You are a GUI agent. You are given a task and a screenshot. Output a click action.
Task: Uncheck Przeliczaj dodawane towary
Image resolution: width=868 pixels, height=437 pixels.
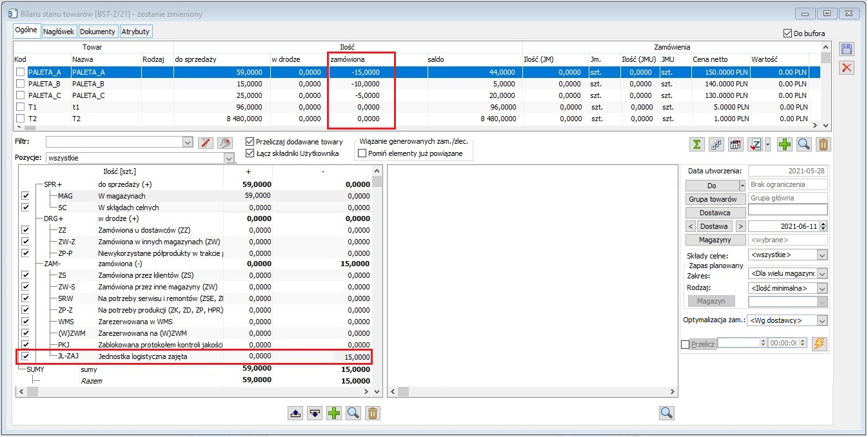coord(250,142)
